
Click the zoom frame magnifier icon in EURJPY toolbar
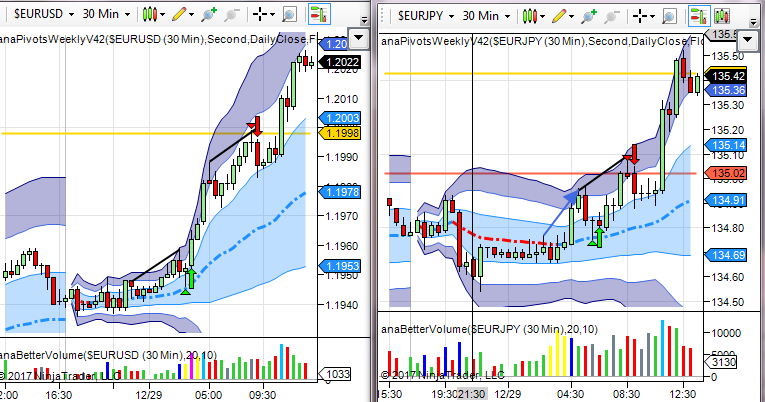(x=669, y=17)
